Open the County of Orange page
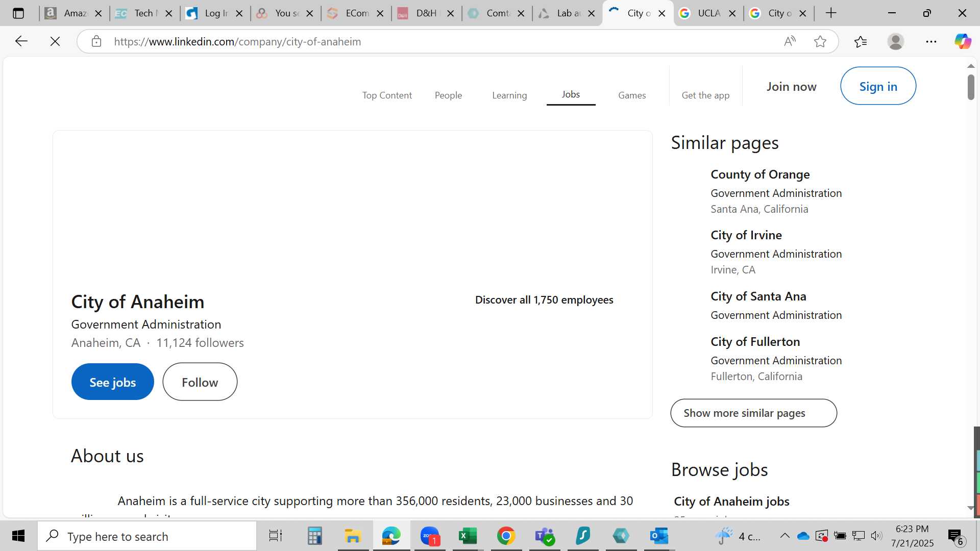The image size is (980, 551). pyautogui.click(x=760, y=174)
